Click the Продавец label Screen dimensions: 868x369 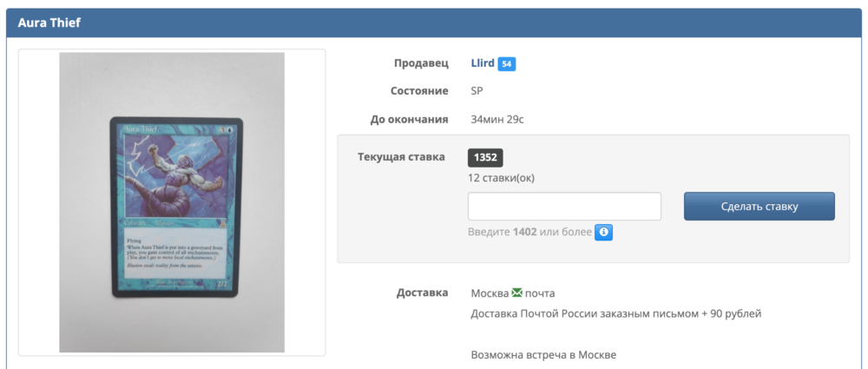tap(421, 63)
